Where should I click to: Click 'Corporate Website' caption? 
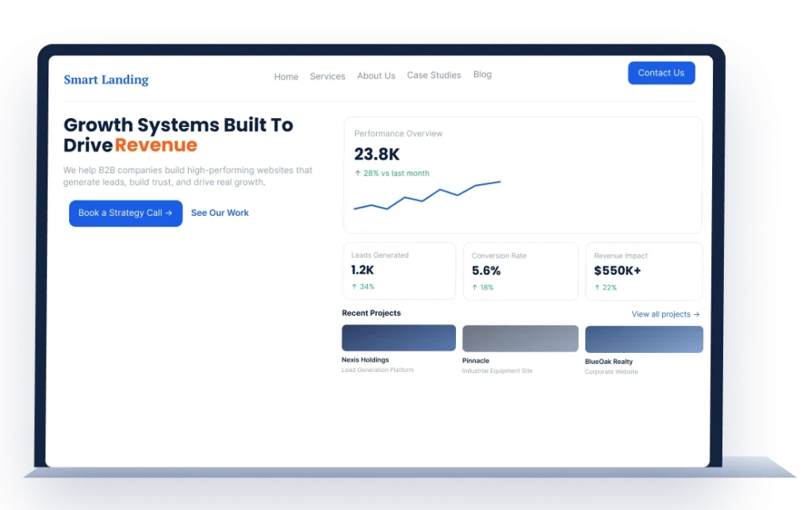coord(611,372)
